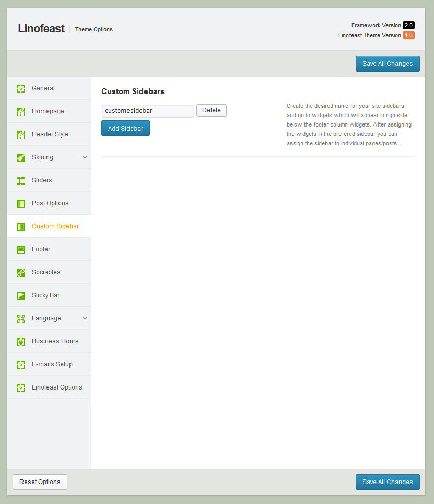Click the gear icon beside General
The width and height of the screenshot is (434, 504).
(x=21, y=89)
